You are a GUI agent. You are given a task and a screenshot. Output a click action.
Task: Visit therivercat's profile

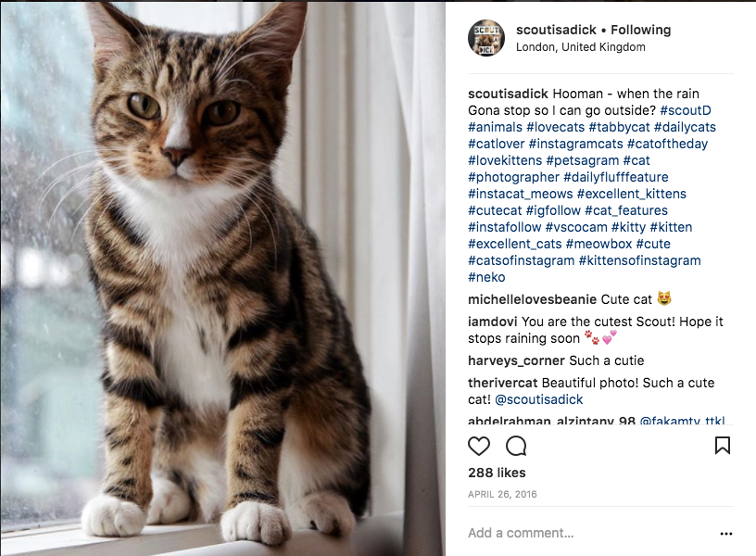[502, 383]
